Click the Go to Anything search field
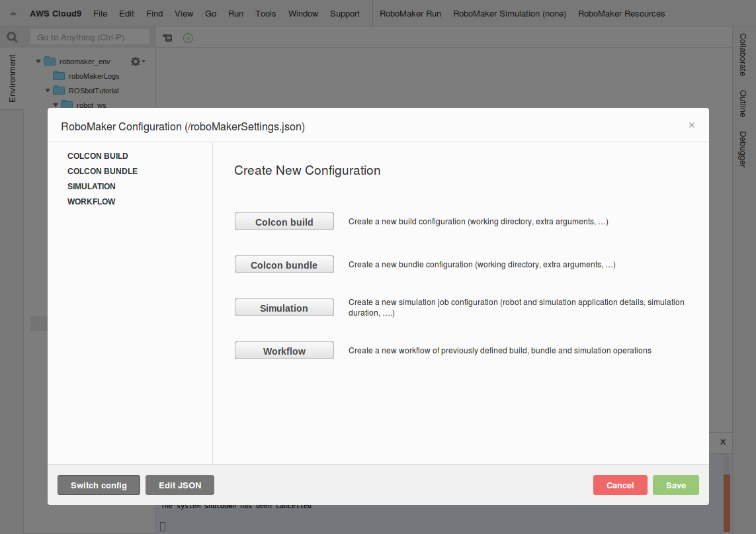Viewport: 756px width, 534px height. pyautogui.click(x=90, y=37)
